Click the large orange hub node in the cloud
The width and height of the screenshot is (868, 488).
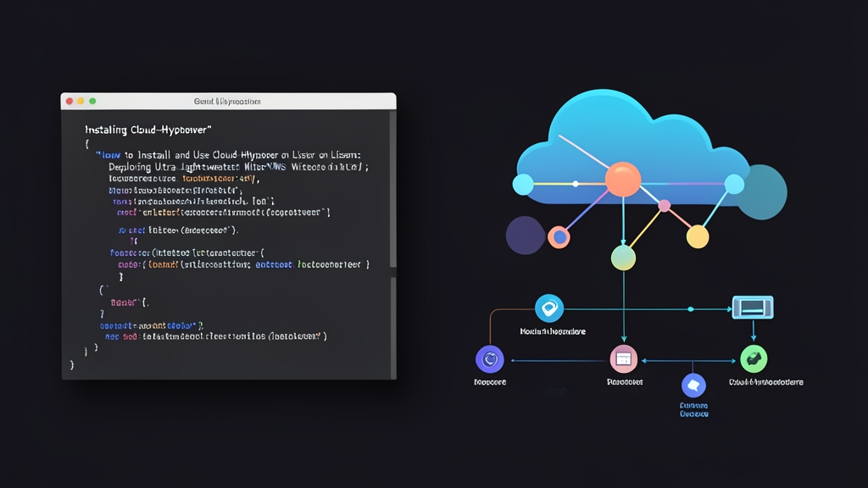pyautogui.click(x=623, y=180)
